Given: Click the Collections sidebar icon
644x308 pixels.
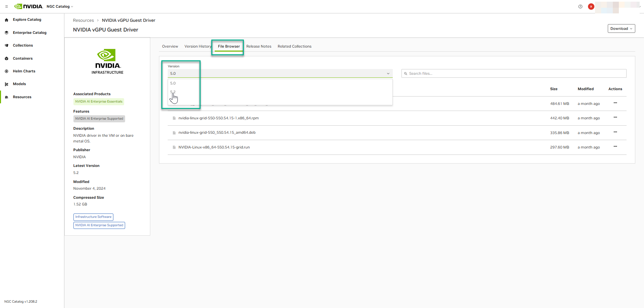Looking at the screenshot, I should pos(6,46).
